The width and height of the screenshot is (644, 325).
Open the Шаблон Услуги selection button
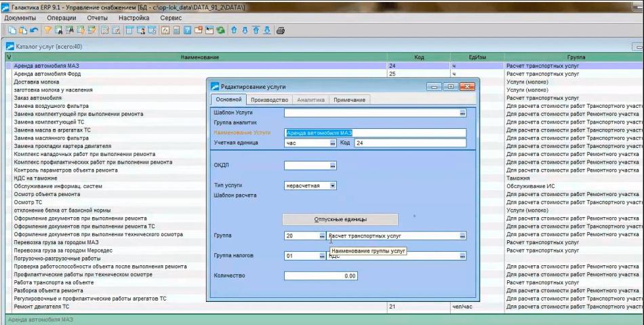[x=462, y=113]
